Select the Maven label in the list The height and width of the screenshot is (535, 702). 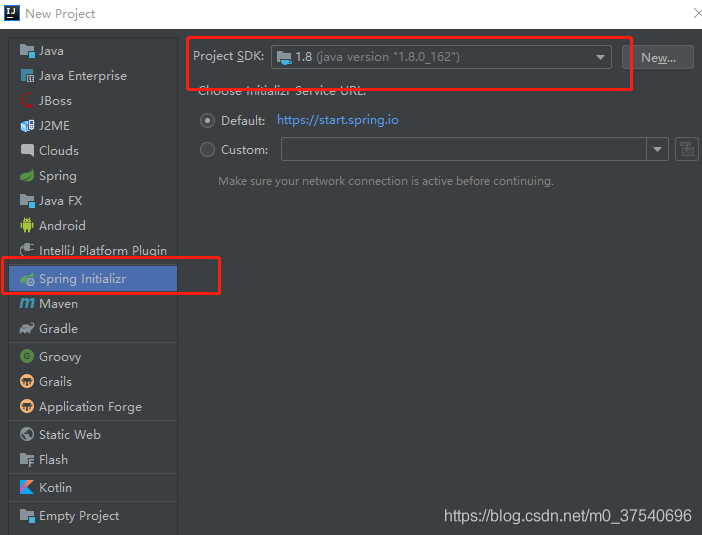(x=59, y=304)
